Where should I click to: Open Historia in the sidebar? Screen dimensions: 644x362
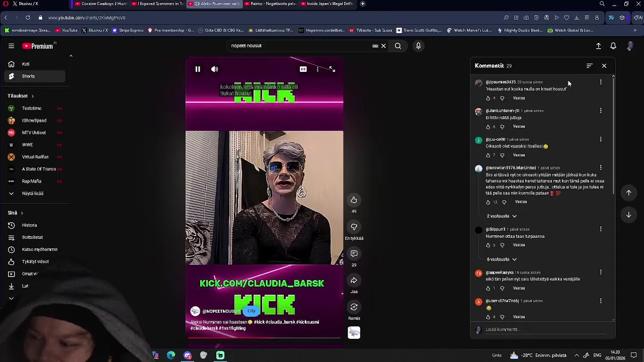click(x=35, y=225)
